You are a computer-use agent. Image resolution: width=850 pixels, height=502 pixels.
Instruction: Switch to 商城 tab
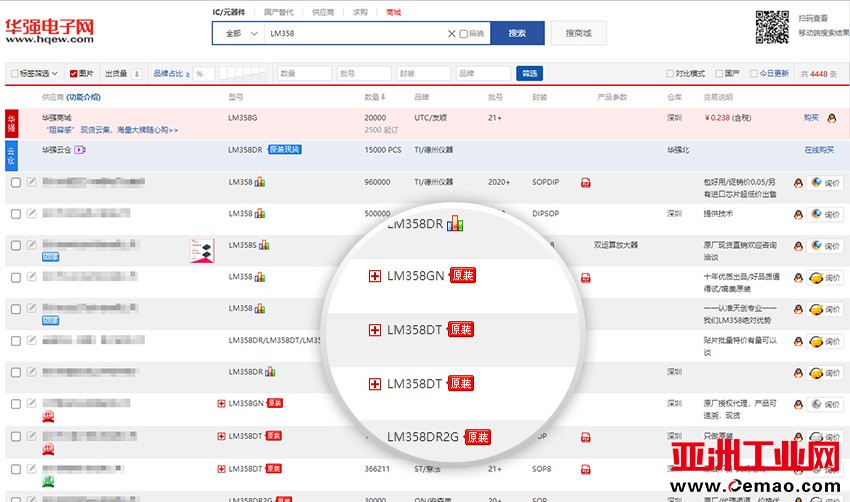coord(394,12)
